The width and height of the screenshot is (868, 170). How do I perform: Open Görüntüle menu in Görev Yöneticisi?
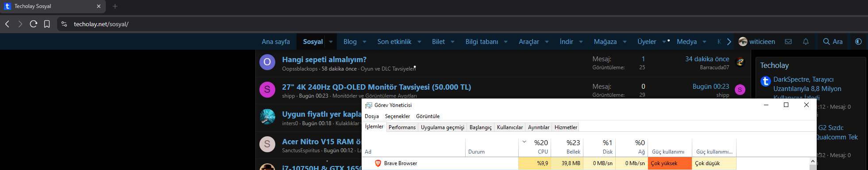[x=428, y=116]
